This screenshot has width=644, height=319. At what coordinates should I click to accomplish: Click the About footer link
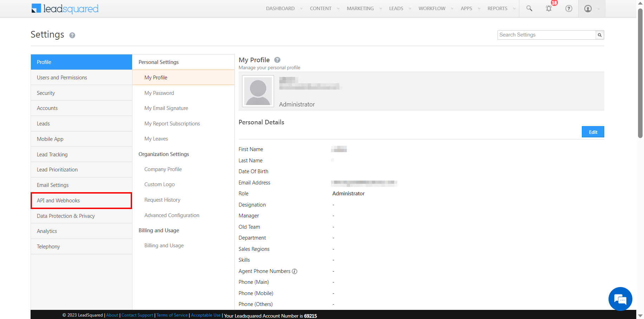coord(112,315)
